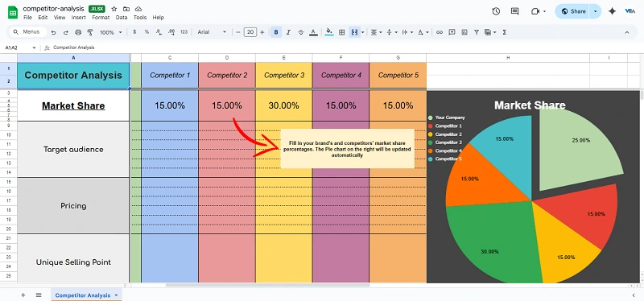The image size is (644, 301).
Task: Increase decimal places
Action: 171,32
